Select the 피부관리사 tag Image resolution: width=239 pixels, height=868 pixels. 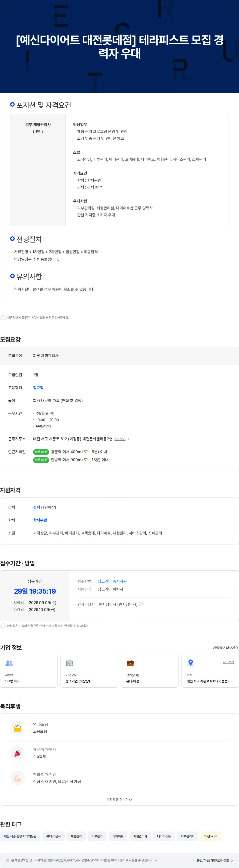pyautogui.click(x=187, y=836)
